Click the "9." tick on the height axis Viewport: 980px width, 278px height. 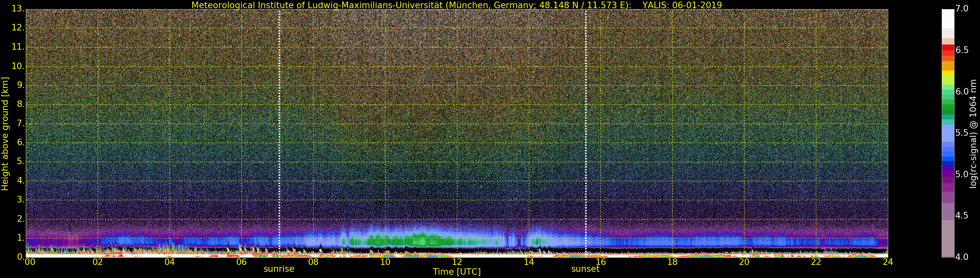click(x=20, y=85)
